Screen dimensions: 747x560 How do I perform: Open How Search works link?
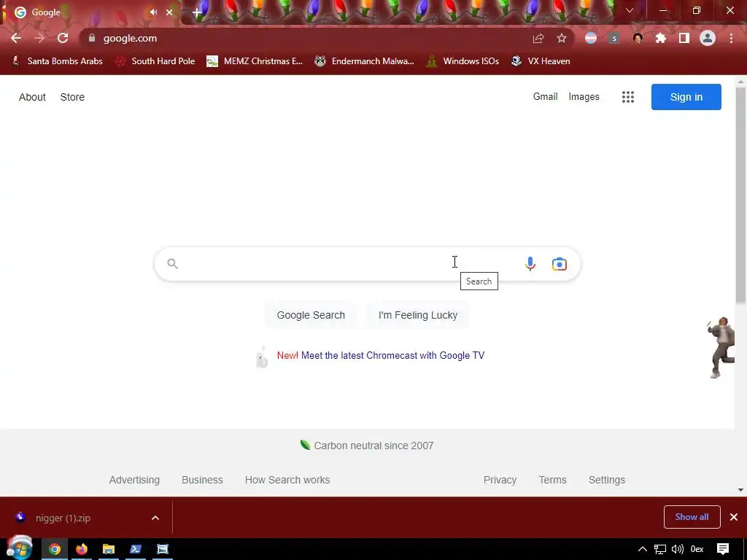pyautogui.click(x=287, y=480)
